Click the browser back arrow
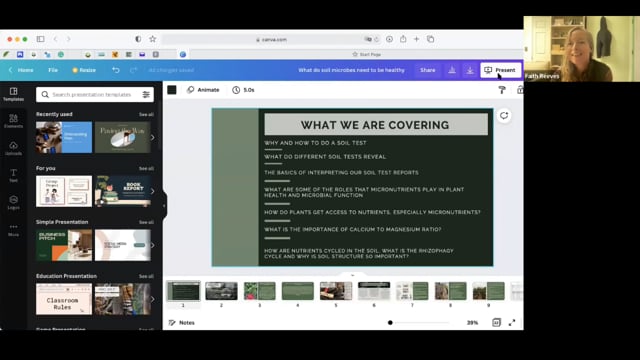640x360 pixels. point(56,39)
